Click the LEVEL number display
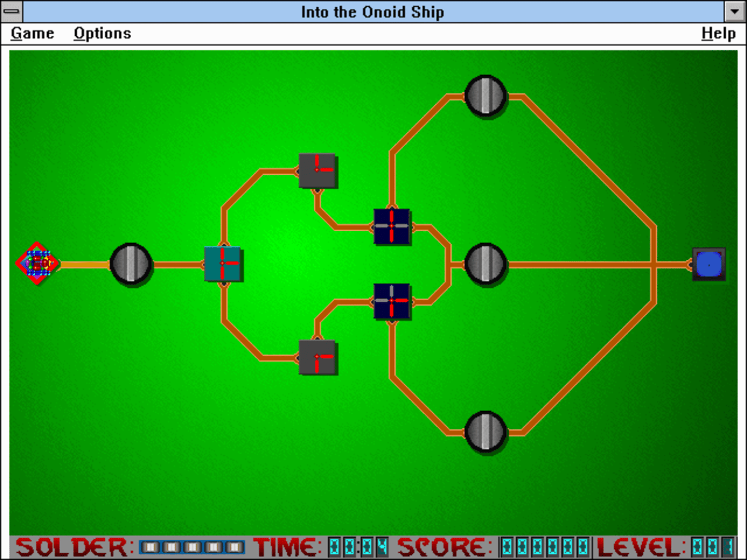Viewport: 747px width, 560px height. click(x=713, y=547)
